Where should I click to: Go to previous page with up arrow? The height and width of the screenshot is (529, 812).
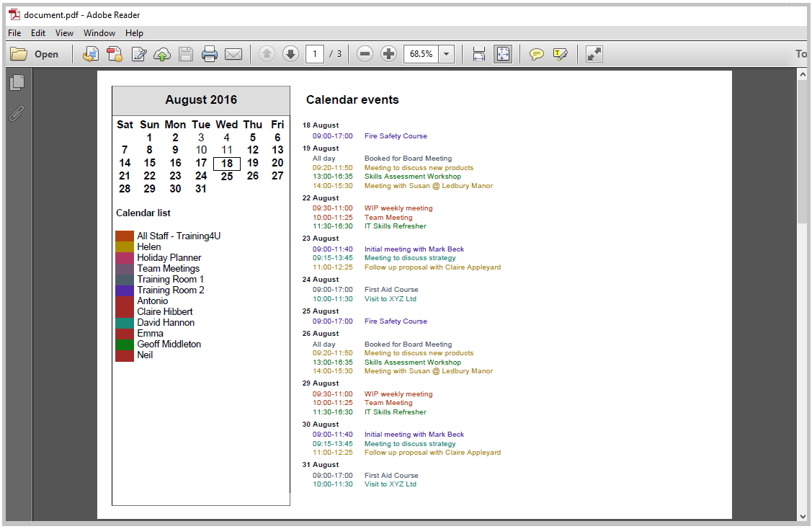pyautogui.click(x=267, y=54)
